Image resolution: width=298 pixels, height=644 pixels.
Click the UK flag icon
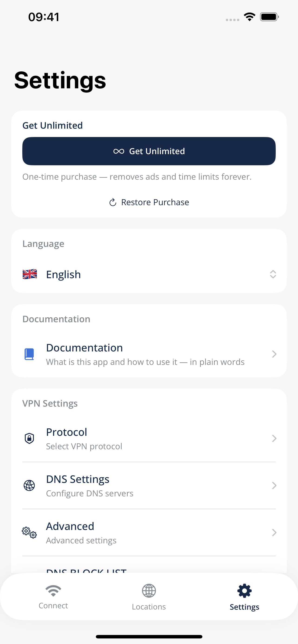(30, 274)
